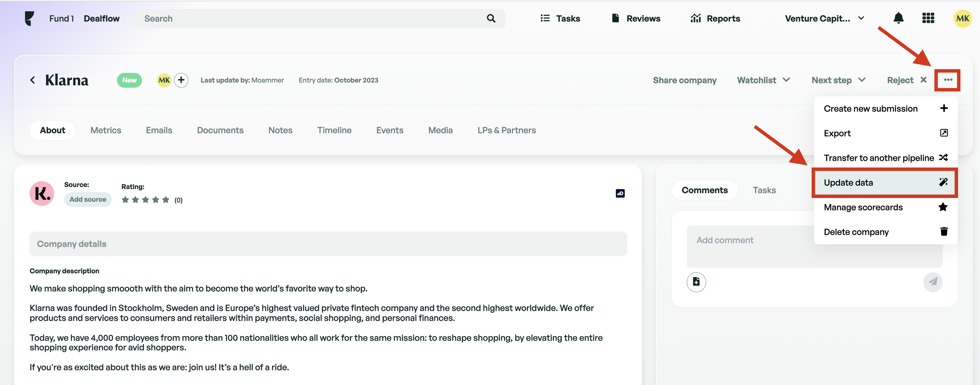
Task: Choose Transfer to another pipeline
Action: 885,158
